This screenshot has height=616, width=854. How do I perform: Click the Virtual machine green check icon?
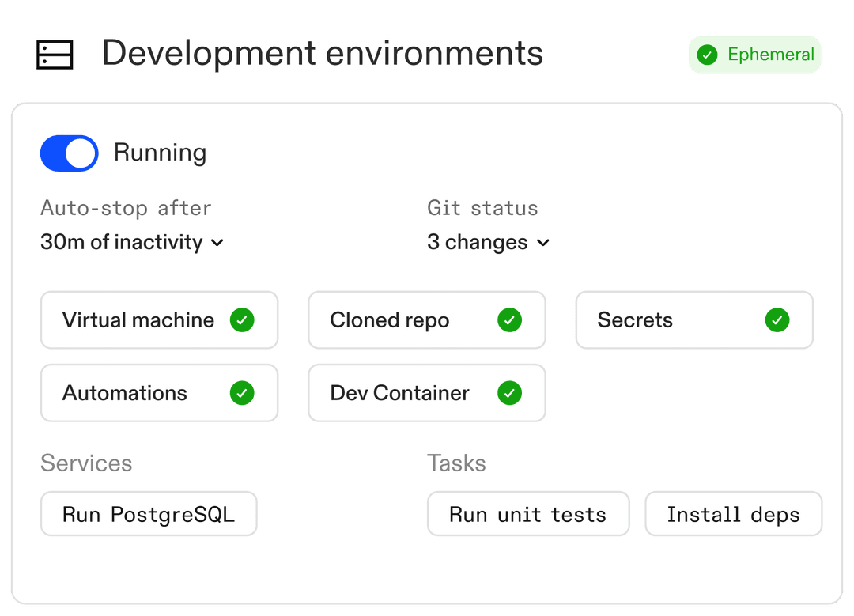[242, 320]
